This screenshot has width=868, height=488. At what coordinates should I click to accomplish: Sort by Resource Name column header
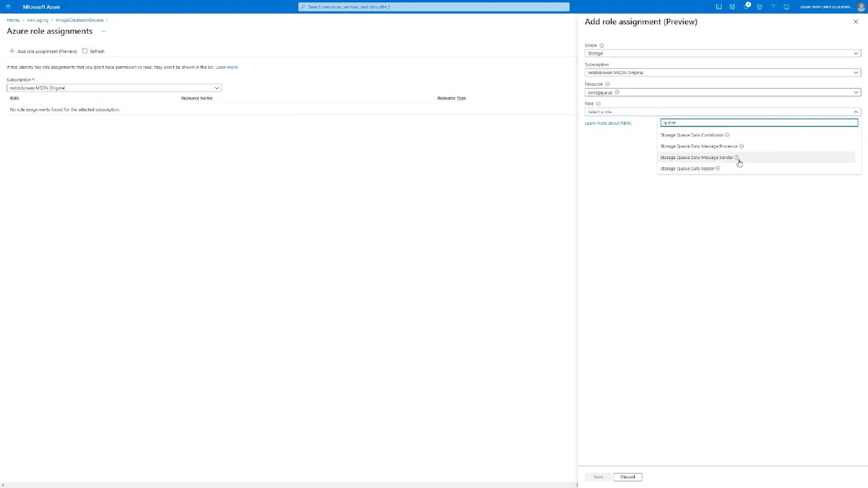197,98
